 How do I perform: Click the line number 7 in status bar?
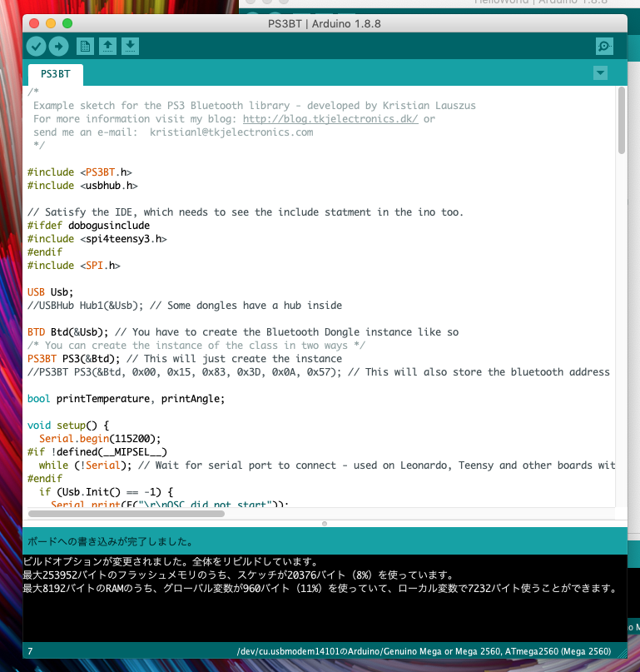point(30,651)
